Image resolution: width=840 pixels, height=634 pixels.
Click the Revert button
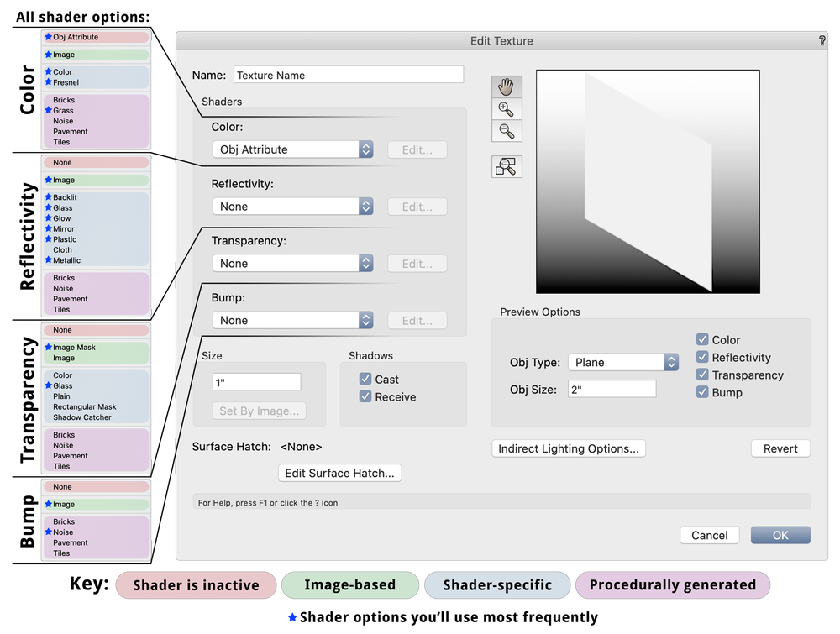pyautogui.click(x=780, y=448)
